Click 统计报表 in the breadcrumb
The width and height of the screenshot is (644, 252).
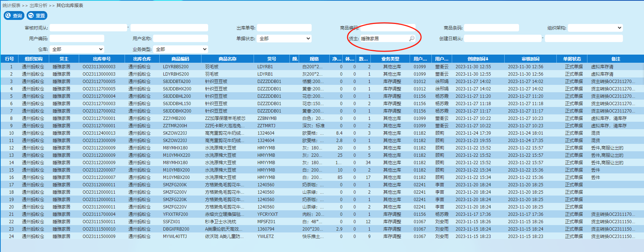tap(11, 6)
